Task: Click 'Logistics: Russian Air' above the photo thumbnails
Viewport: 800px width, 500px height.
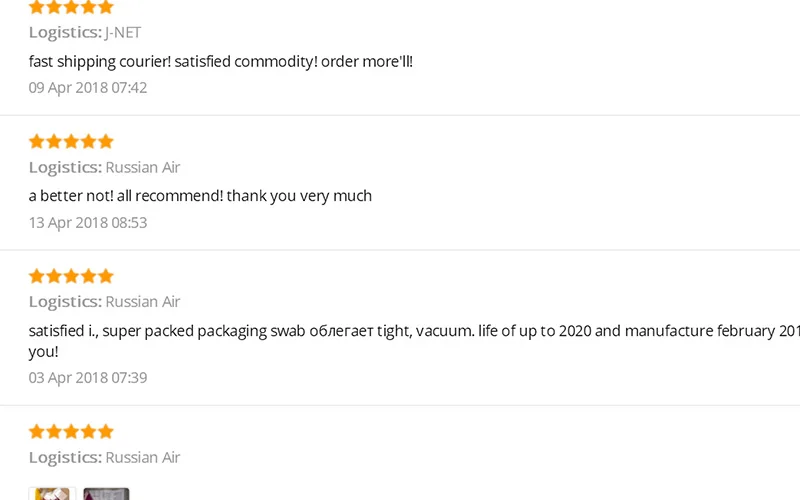Action: coord(104,457)
